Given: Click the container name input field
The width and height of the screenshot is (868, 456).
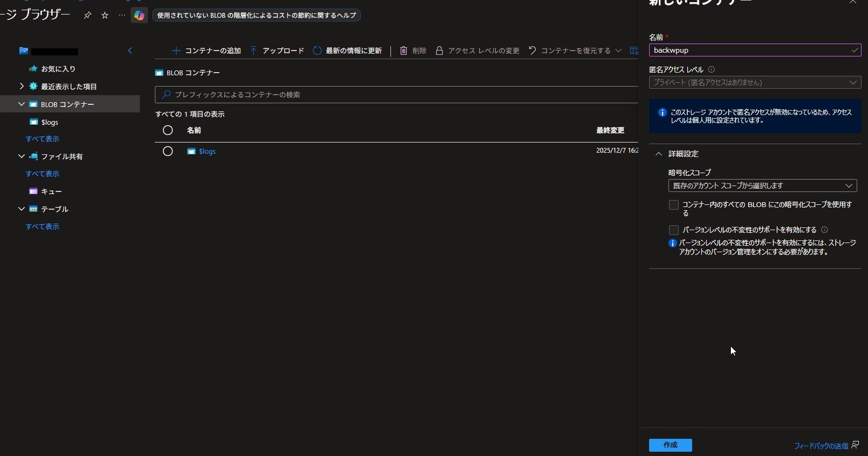Looking at the screenshot, I should [x=750, y=50].
